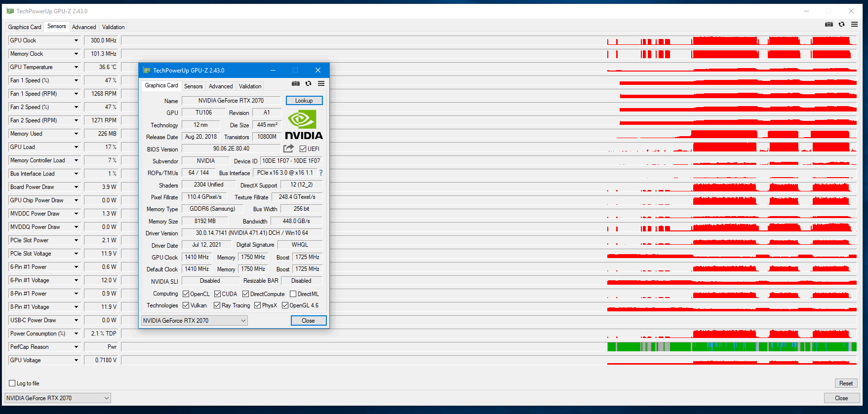Image resolution: width=868 pixels, height=414 pixels.
Task: Click the GPU Temperature history graph
Action: (x=489, y=67)
